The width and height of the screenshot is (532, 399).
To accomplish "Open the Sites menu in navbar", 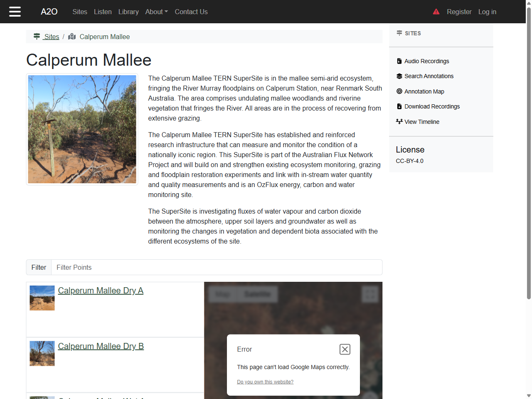I will pos(80,12).
